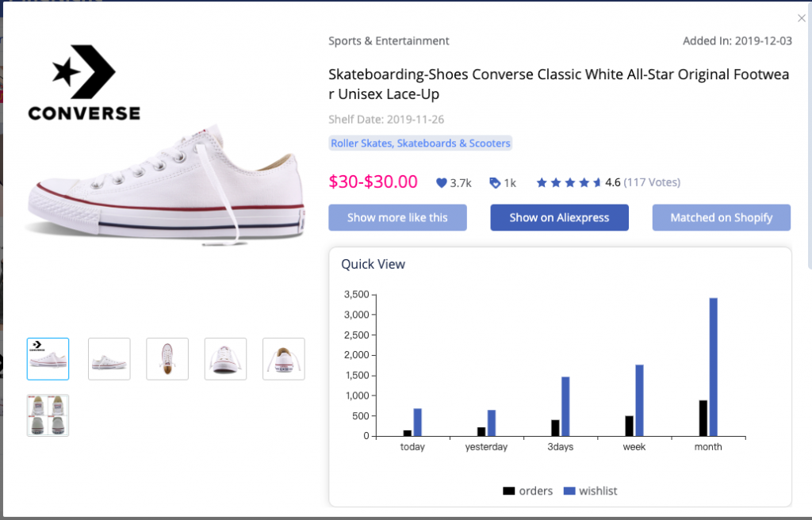The image size is (812, 520).
Task: Click the month wishlist bar
Action: [x=713, y=367]
